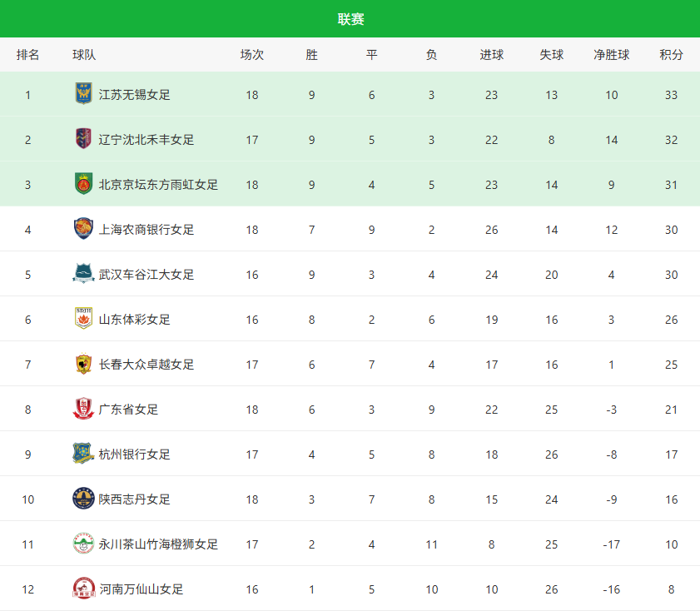Open the 上海农商银行女足 team name link
Viewport: 700px width, 611px height.
(146, 230)
